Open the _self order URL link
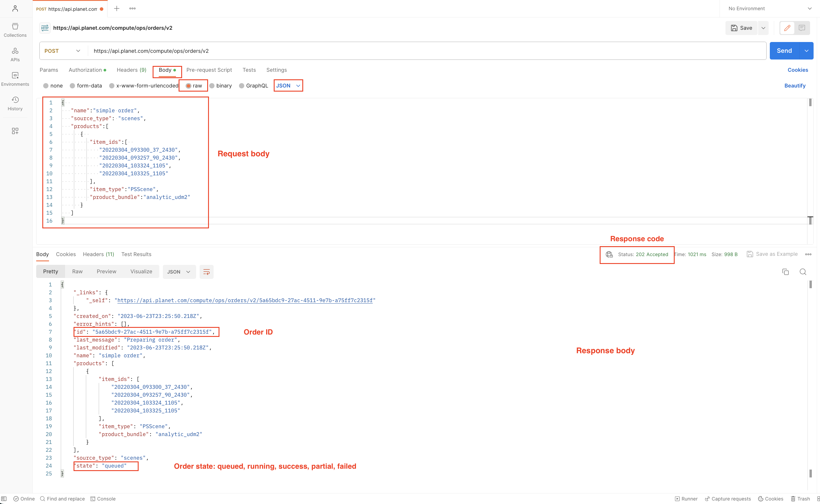Screen dimensions: 820x504 pos(245,300)
